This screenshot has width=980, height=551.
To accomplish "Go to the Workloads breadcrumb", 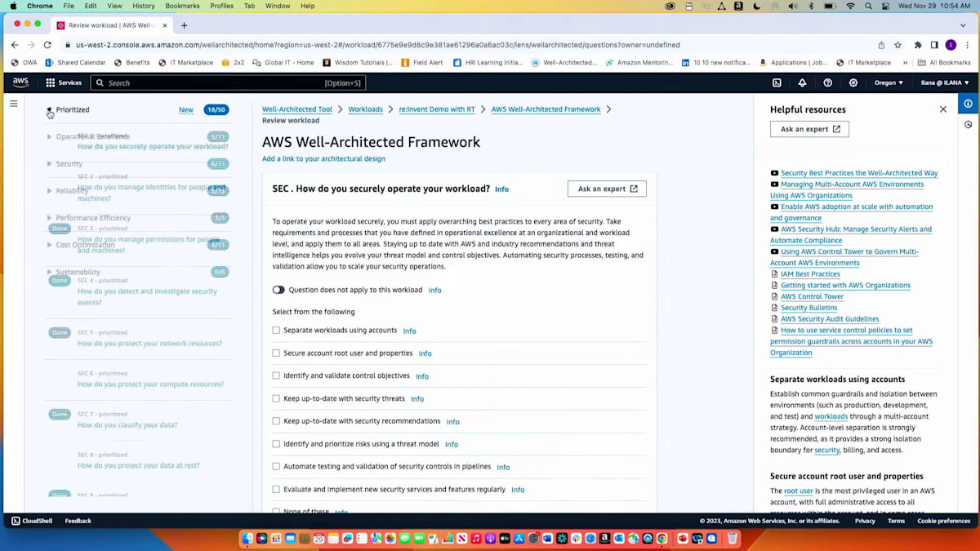I will pyautogui.click(x=365, y=109).
